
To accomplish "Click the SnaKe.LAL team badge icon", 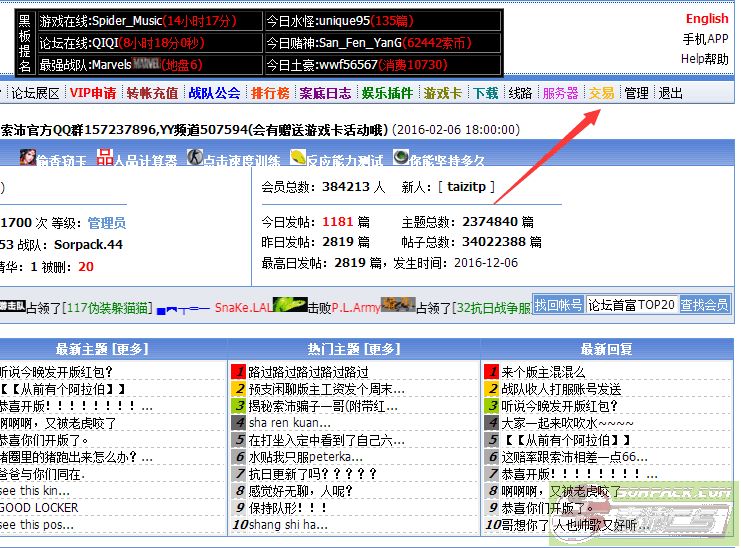I will coord(289,305).
